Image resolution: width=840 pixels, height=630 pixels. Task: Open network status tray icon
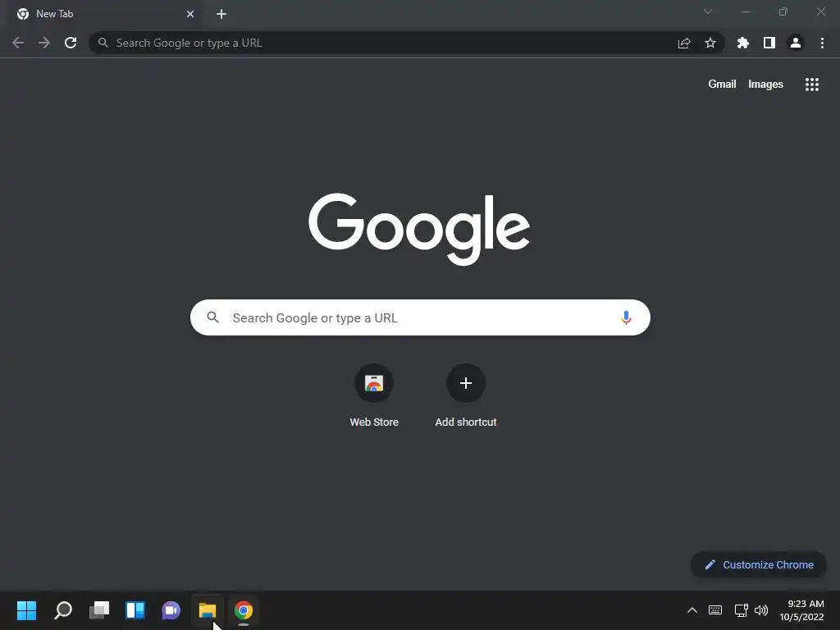click(x=741, y=610)
